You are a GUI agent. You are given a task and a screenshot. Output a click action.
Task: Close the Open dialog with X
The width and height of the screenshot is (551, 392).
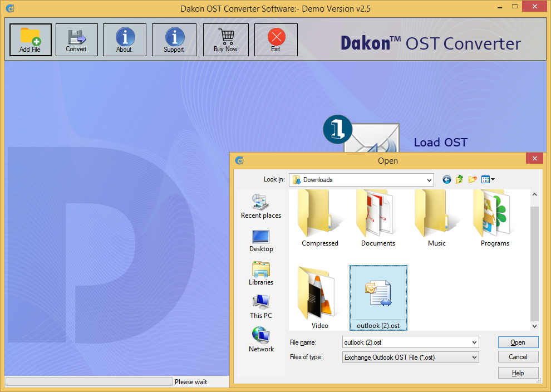(534, 159)
